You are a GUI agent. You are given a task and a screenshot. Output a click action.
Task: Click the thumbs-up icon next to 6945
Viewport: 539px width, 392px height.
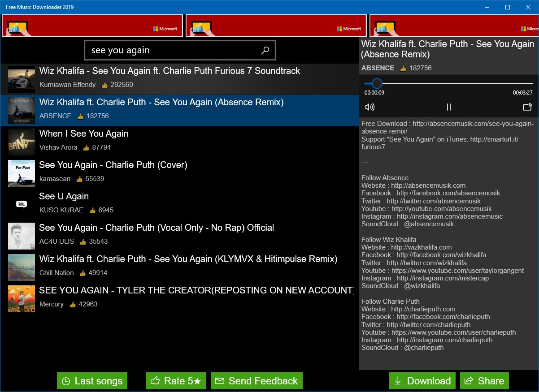(x=92, y=210)
